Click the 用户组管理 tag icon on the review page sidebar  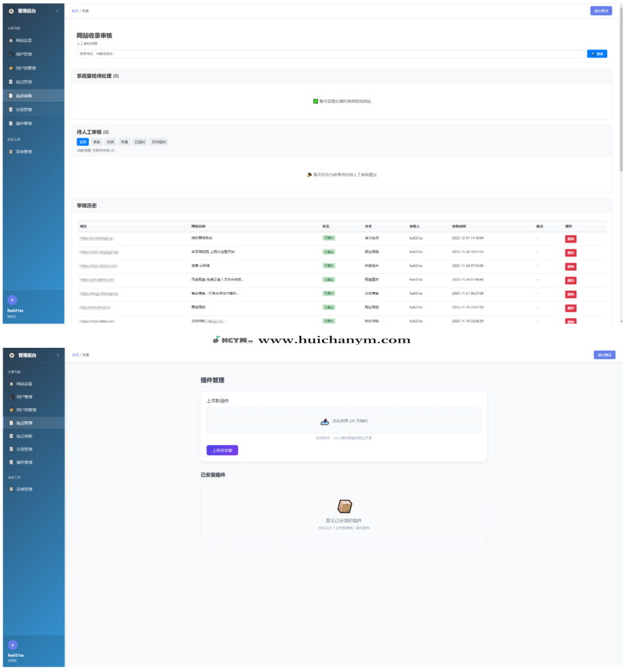(10, 68)
